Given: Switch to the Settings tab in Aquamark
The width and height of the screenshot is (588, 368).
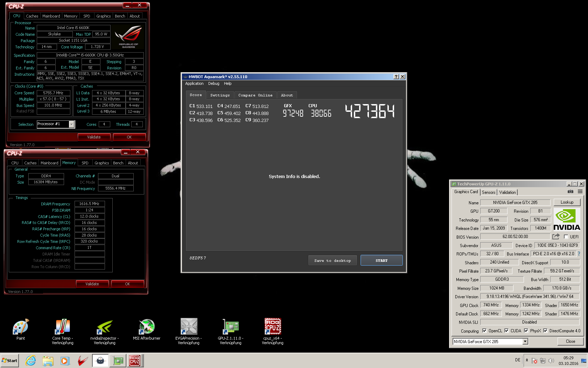Looking at the screenshot, I should (x=220, y=95).
